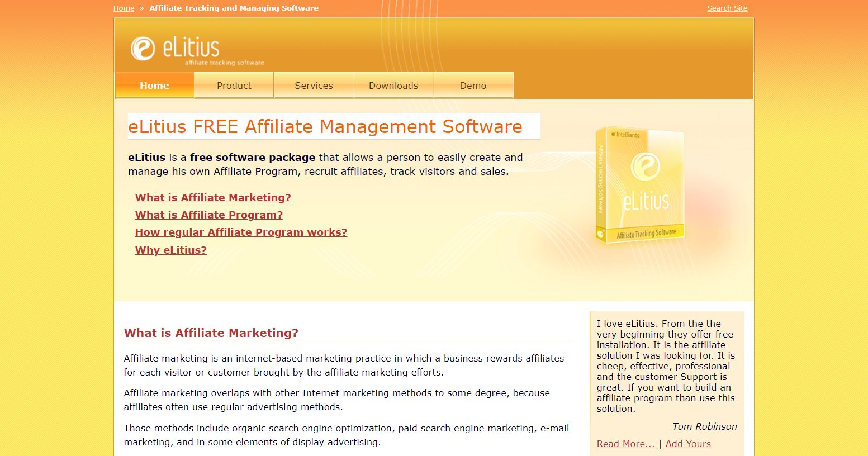Screen dimensions: 868x456
Task: Click the bold 'free software package' text
Action: coord(253,158)
